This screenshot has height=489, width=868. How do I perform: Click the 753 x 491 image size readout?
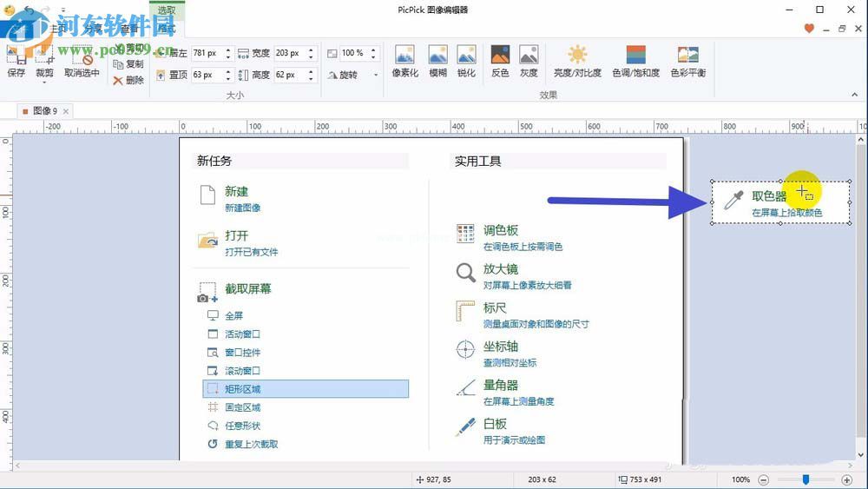[640, 479]
